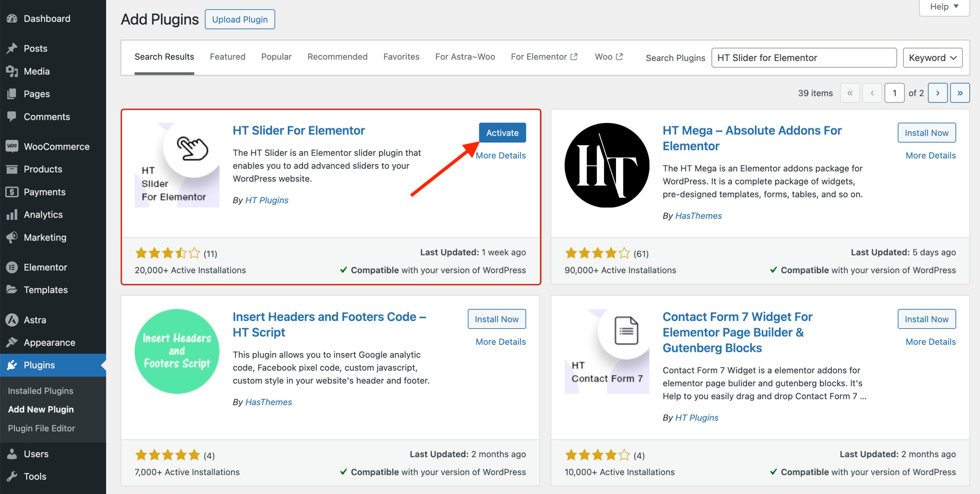This screenshot has height=494, width=980.
Task: Go to next page with right chevron
Action: [x=938, y=93]
